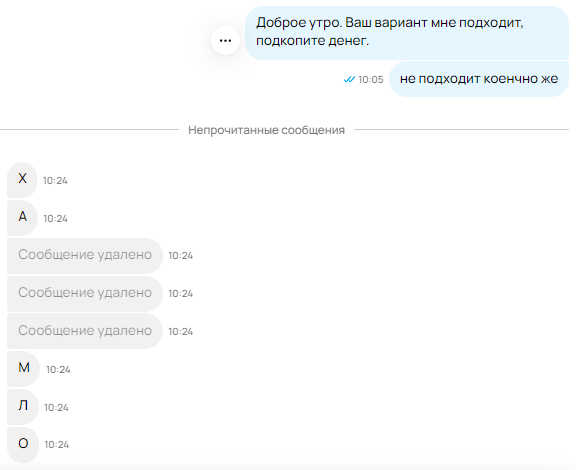Open the three-dots message options menu
This screenshot has height=470, width=576.
coord(225,40)
